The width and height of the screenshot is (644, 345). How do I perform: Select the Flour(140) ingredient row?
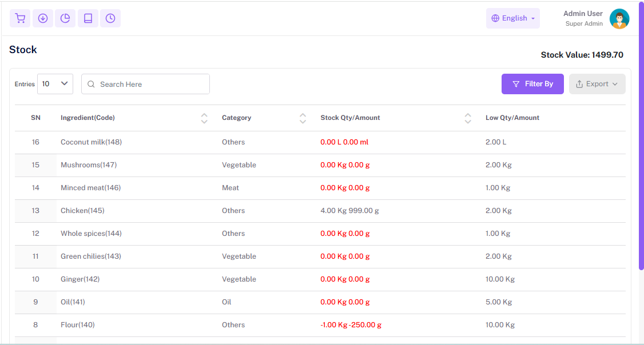(x=77, y=325)
